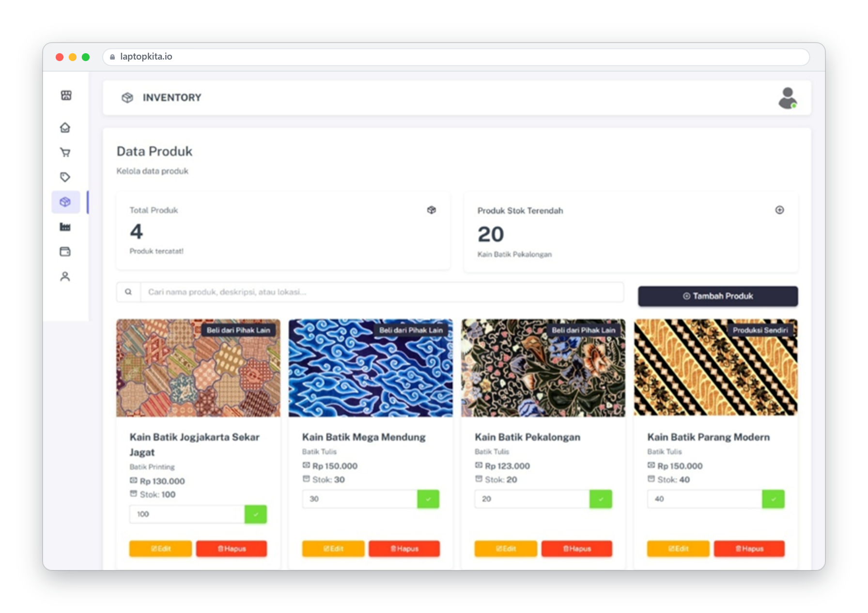Edit Kain Batik Mega Mendung
Image resolution: width=868 pixels, height=613 pixels.
coord(333,549)
